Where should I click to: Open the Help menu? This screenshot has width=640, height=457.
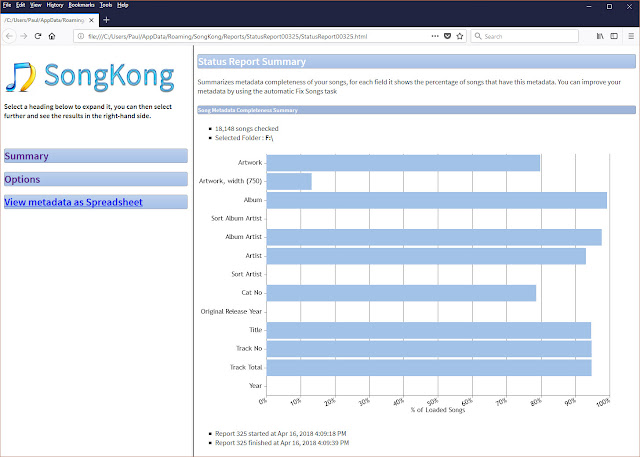(122, 5)
